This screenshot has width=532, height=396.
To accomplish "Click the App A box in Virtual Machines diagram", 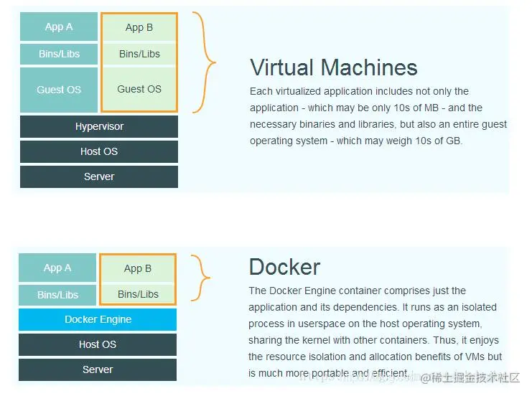I will [x=59, y=27].
